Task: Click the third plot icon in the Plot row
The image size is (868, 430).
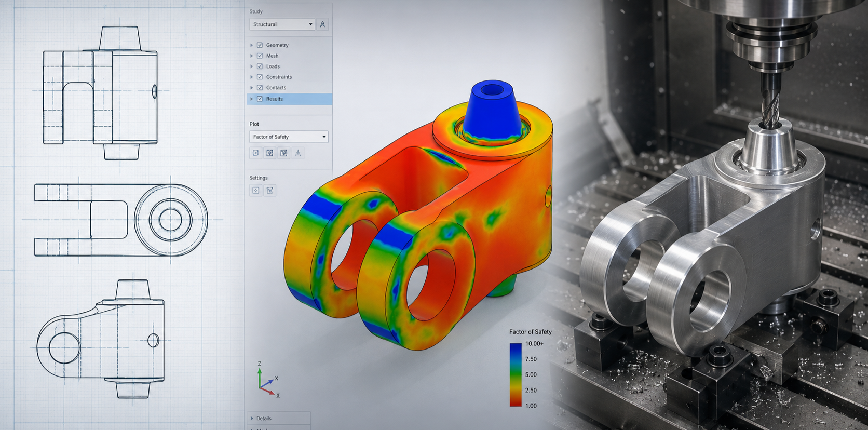Action: (284, 153)
